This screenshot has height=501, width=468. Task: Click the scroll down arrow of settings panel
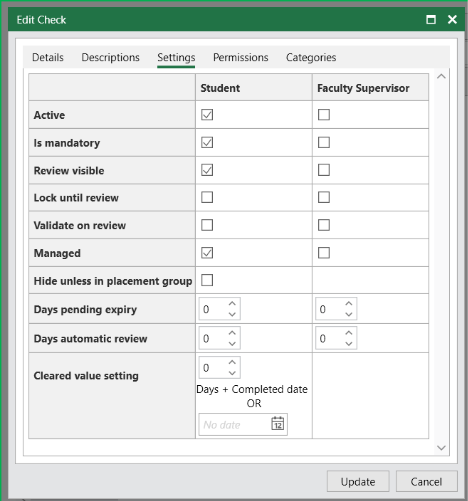click(441, 448)
